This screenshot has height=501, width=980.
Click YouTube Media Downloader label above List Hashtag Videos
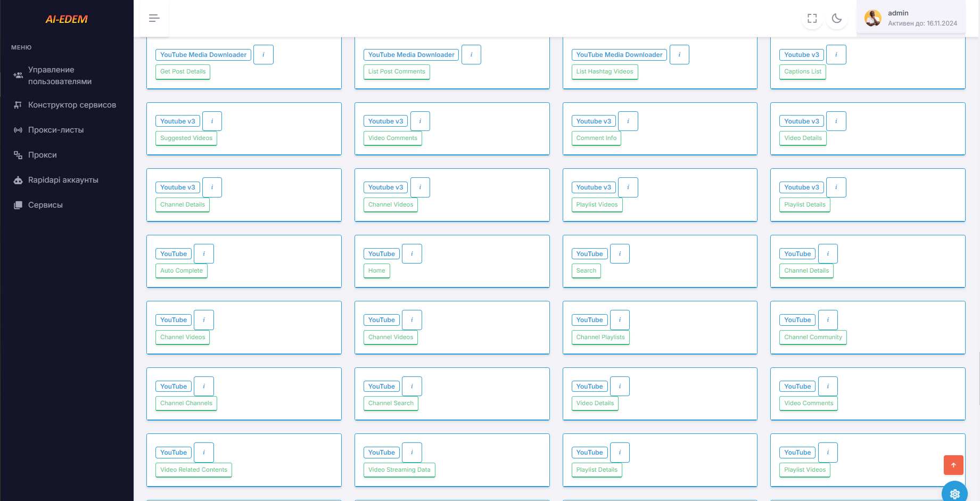pos(619,55)
